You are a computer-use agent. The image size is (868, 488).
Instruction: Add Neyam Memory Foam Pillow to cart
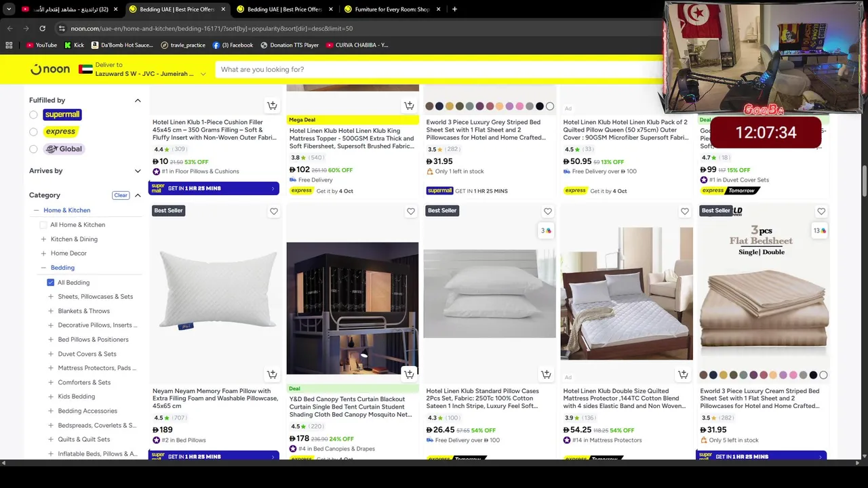pos(272,374)
